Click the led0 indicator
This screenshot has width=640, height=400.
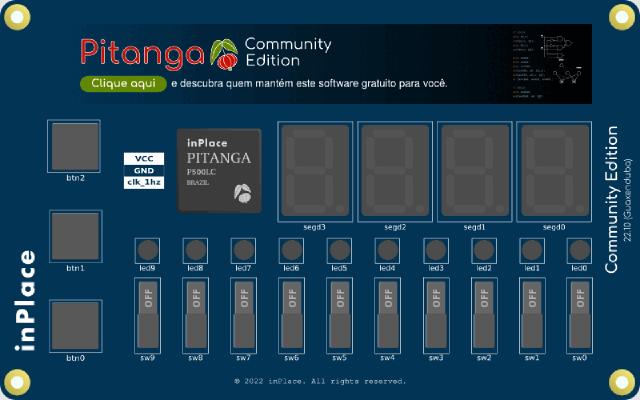tap(580, 251)
